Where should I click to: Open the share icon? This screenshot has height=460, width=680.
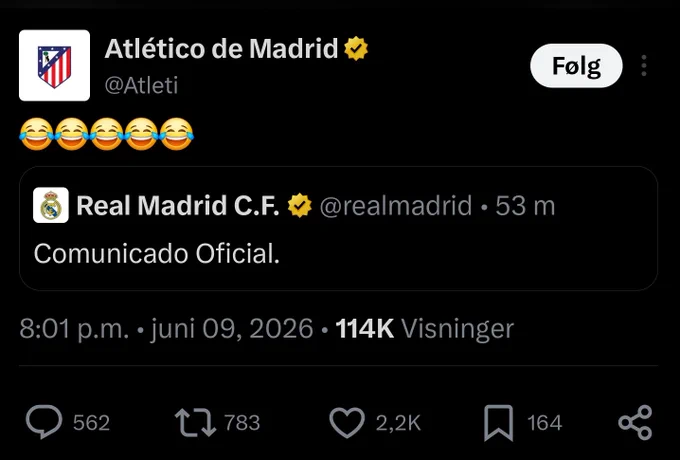point(635,422)
